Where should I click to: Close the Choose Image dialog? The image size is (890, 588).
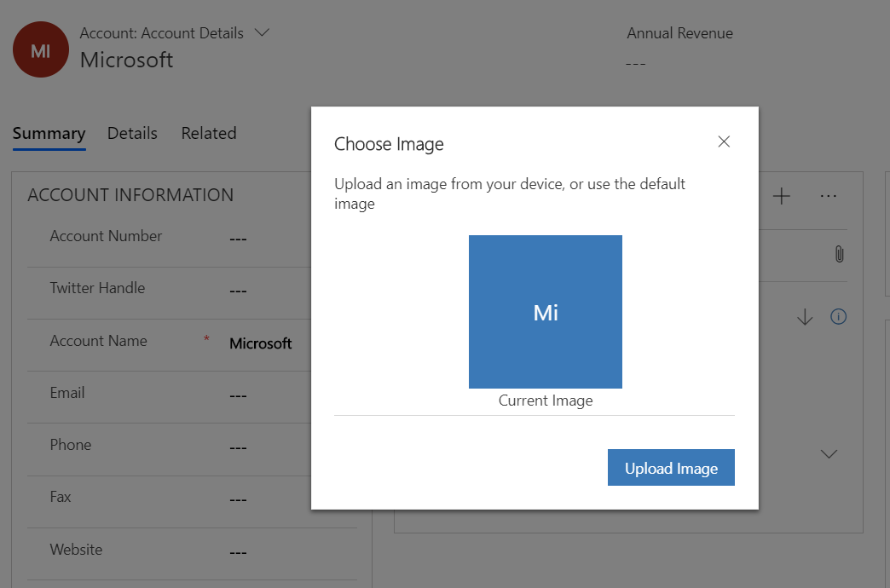pyautogui.click(x=724, y=141)
